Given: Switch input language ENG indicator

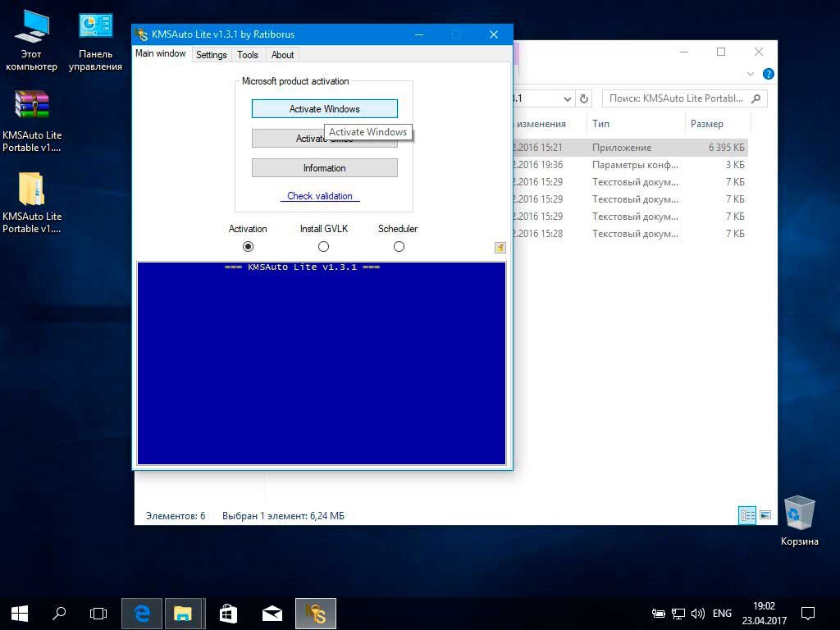Looking at the screenshot, I should coord(722,614).
